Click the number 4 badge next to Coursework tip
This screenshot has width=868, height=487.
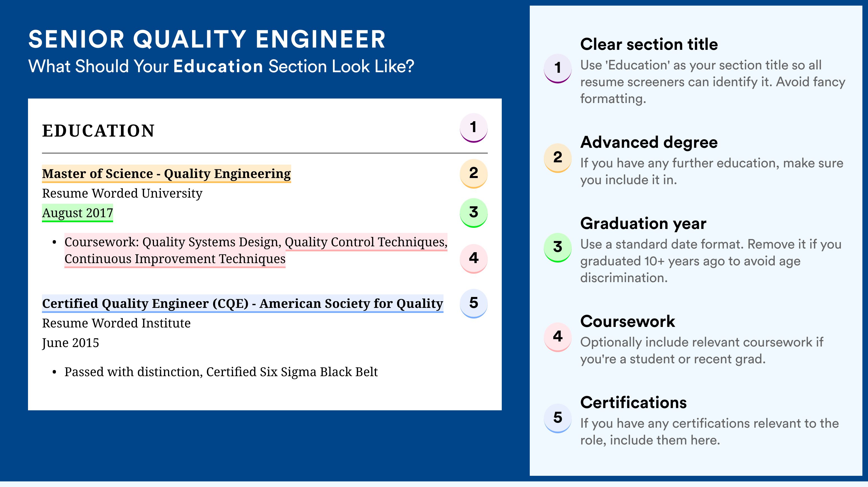click(558, 337)
